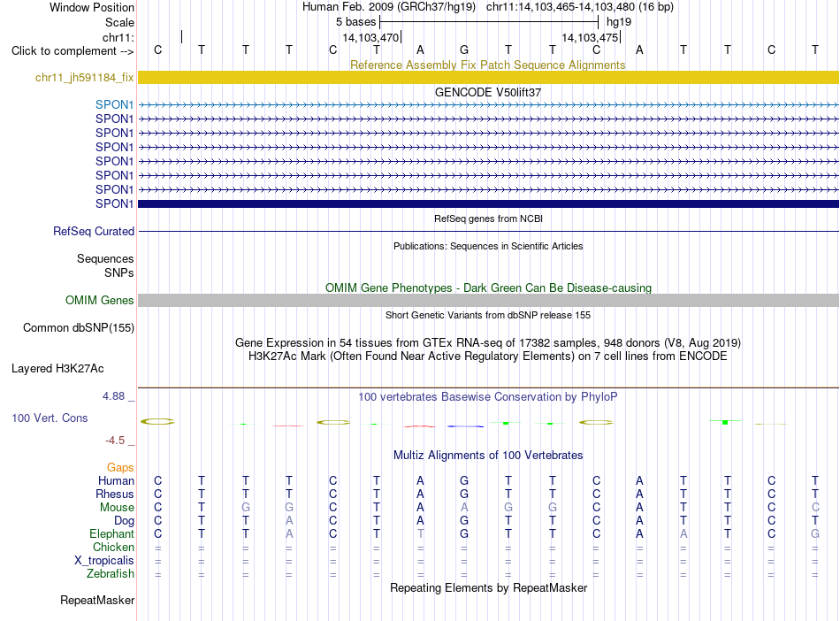Click the Layered H3K27Ac track label
The width and height of the screenshot is (840, 621).
pos(57,369)
